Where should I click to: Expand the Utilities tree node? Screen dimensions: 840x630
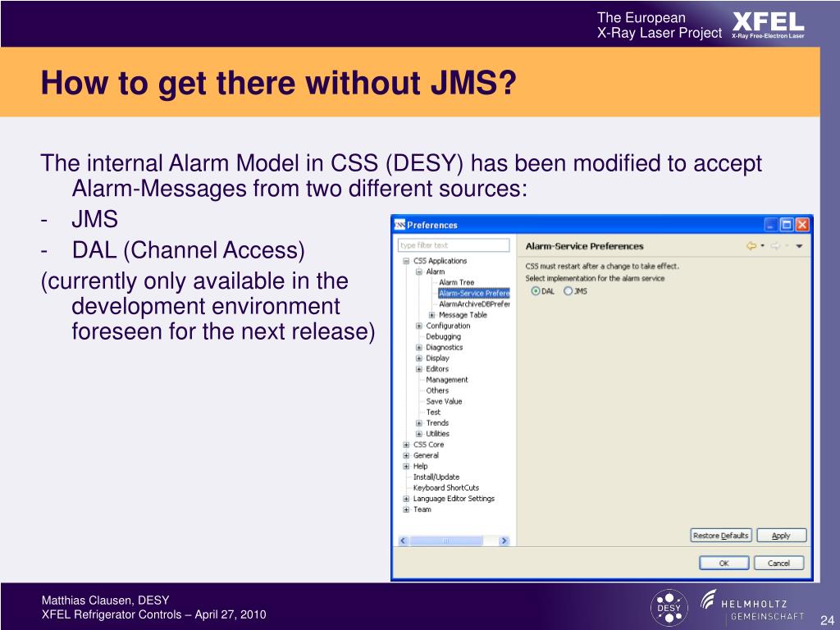click(419, 434)
